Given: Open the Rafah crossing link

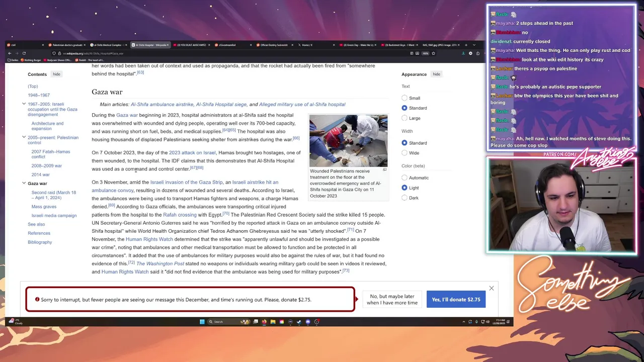Looking at the screenshot, I should 180,215.
